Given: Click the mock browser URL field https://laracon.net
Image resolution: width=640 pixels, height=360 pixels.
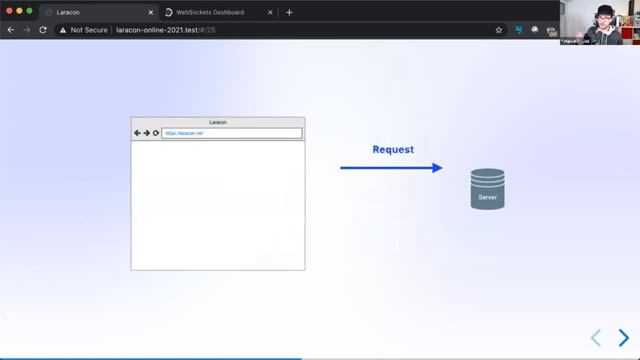Looking at the screenshot, I should [x=231, y=133].
